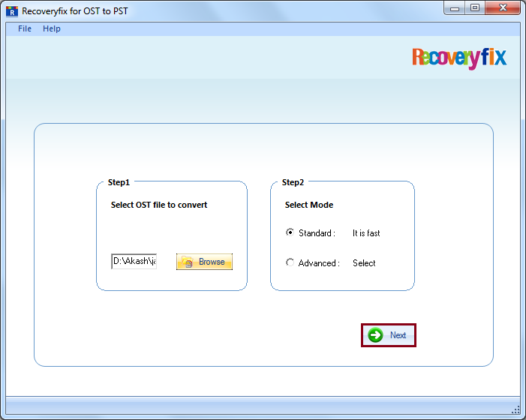The height and width of the screenshot is (420, 526).
Task: Close the Recoveryfix window
Action: coord(503,8)
